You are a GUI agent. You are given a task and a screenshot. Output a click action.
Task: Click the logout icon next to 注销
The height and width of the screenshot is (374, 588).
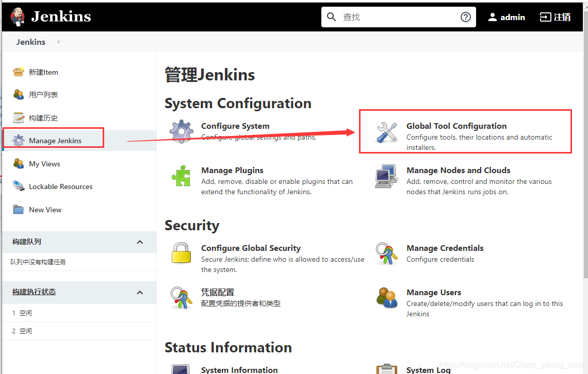[x=545, y=17]
